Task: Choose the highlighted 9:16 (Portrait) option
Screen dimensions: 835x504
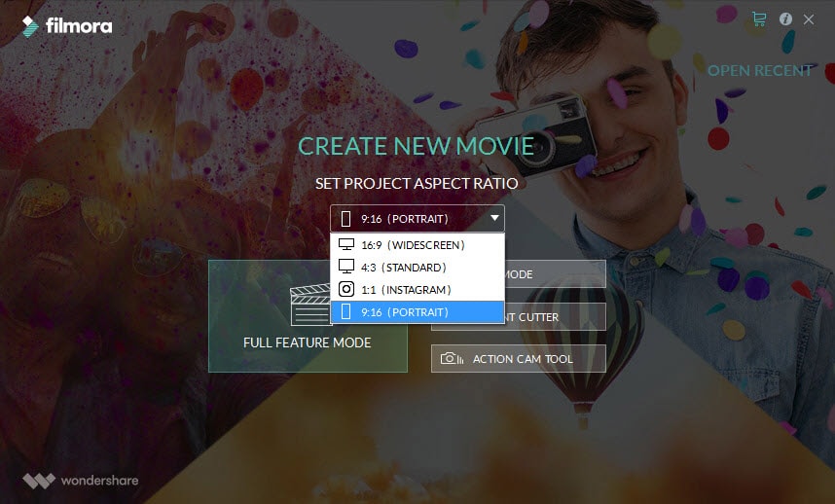Action: 417,312
